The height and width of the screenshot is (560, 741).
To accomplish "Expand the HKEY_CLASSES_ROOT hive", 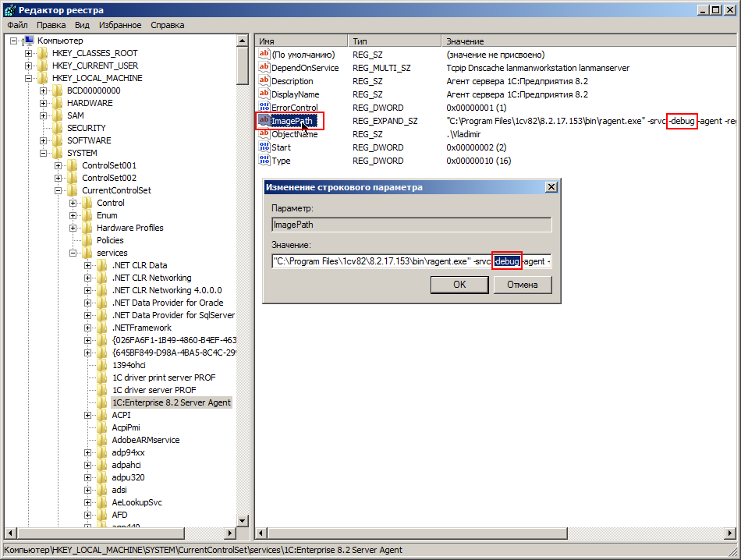I will pos(28,53).
